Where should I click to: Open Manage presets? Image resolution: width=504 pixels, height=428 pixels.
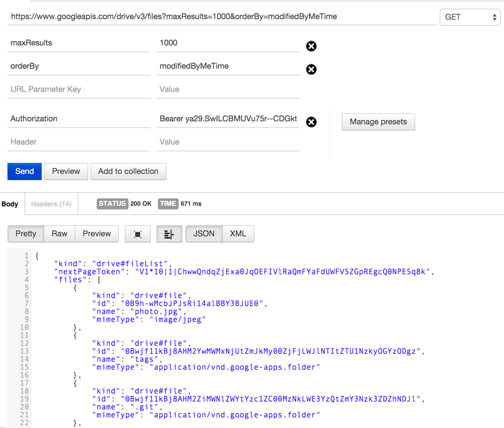[378, 122]
